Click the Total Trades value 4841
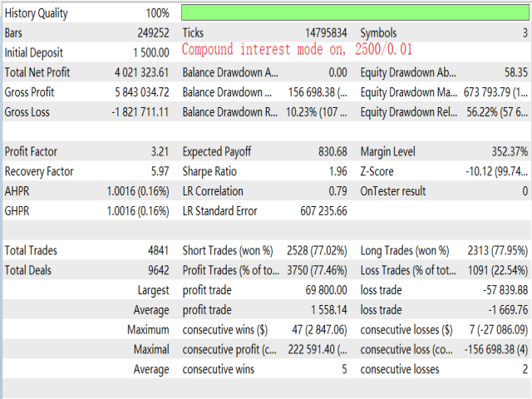 159,250
